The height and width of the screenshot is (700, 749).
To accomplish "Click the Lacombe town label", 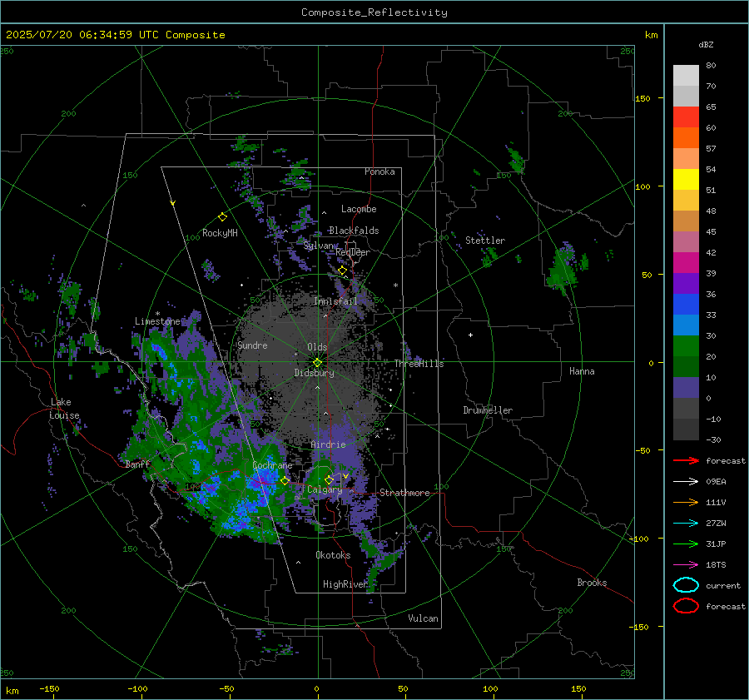I will (x=359, y=209).
